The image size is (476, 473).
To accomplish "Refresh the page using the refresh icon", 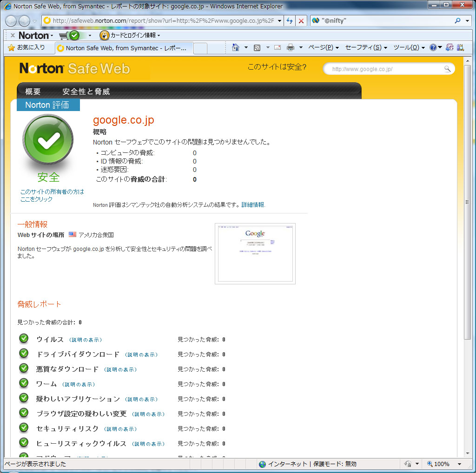I will (x=290, y=20).
